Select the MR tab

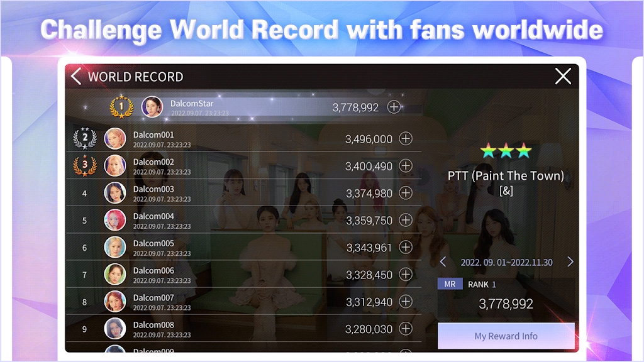[450, 284]
